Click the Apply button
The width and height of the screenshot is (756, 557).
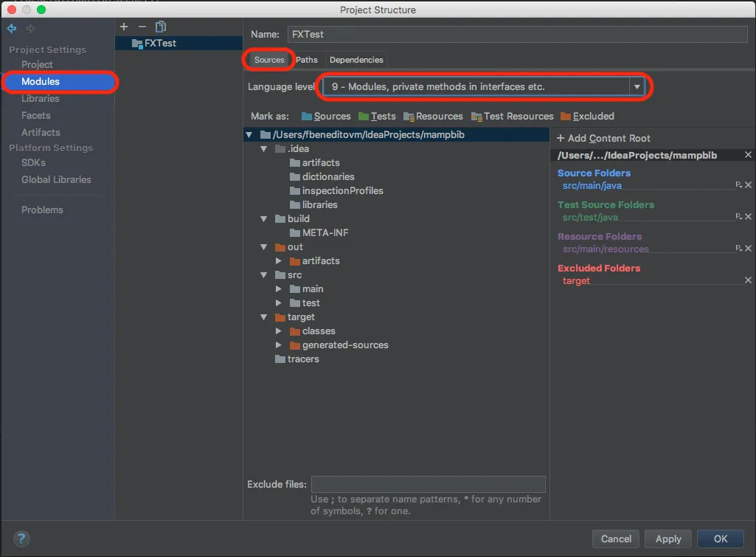click(668, 539)
